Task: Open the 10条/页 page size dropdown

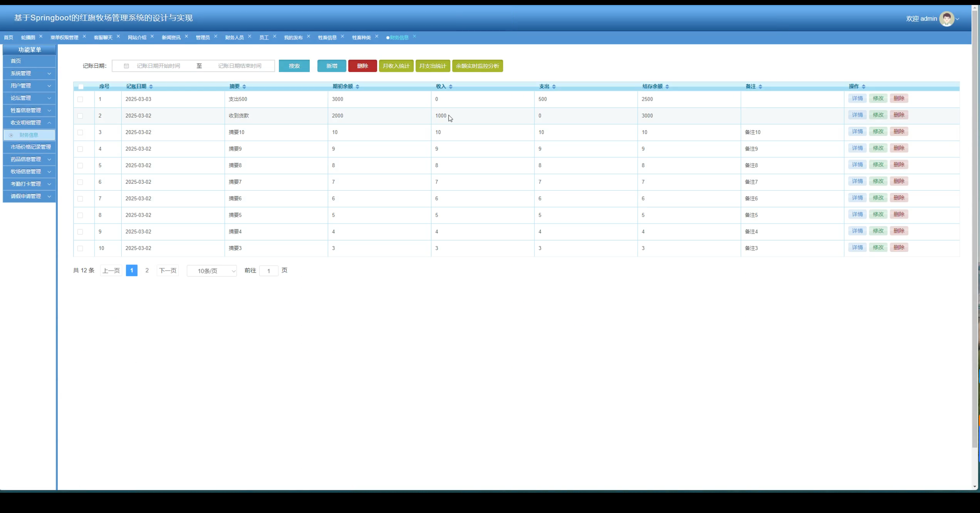Action: (212, 271)
